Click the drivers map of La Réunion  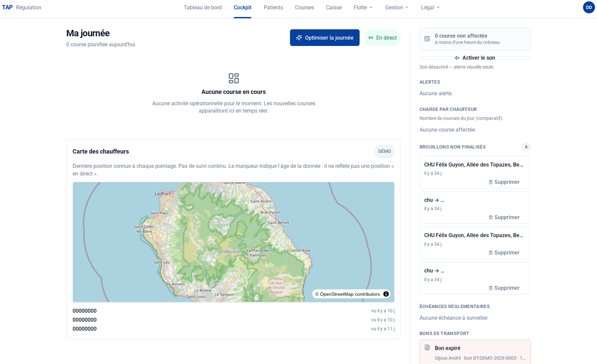pos(233,242)
